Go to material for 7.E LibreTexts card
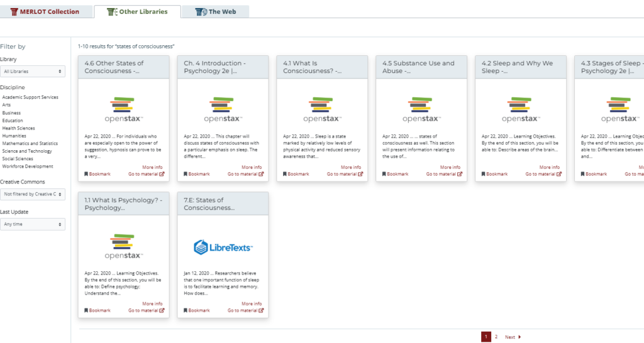The height and width of the screenshot is (343, 644). point(246,310)
